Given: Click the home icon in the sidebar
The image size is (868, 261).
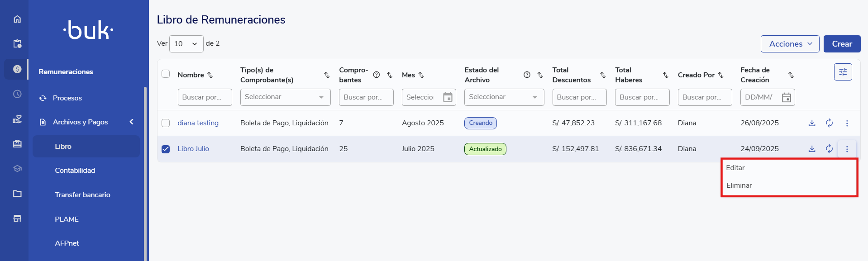Looking at the screenshot, I should tap(17, 19).
